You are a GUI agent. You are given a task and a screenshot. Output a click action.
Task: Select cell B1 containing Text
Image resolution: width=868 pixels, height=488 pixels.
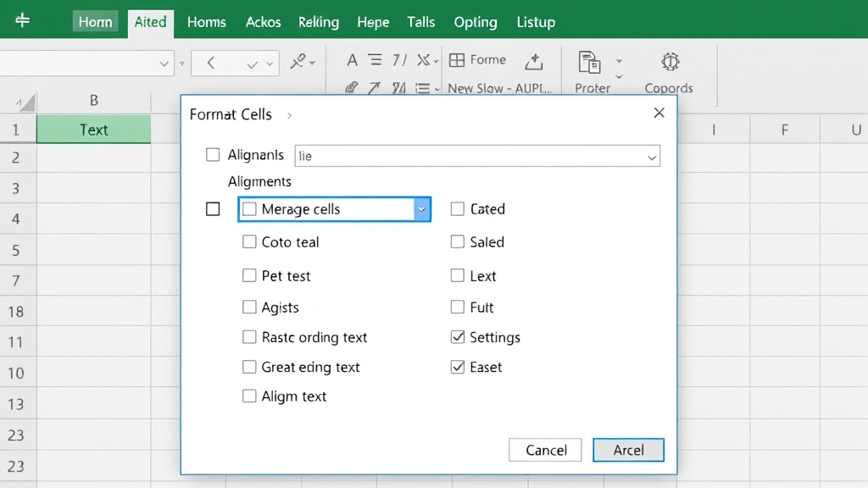point(93,129)
